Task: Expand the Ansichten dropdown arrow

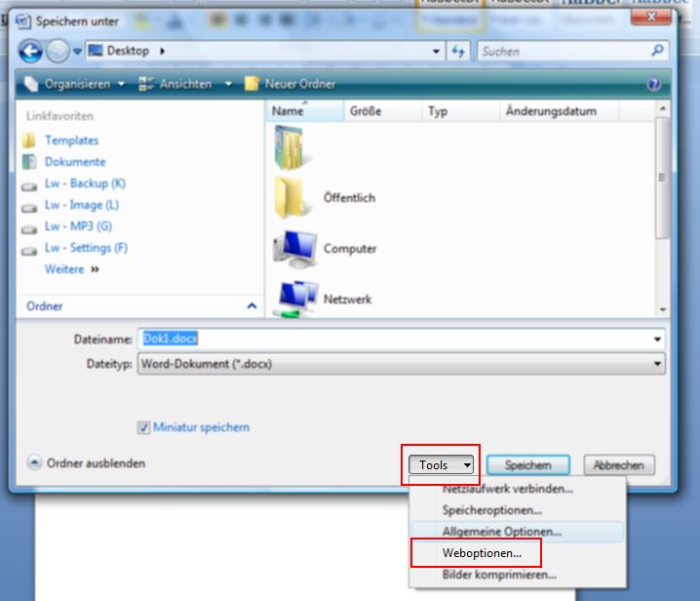Action: (228, 84)
